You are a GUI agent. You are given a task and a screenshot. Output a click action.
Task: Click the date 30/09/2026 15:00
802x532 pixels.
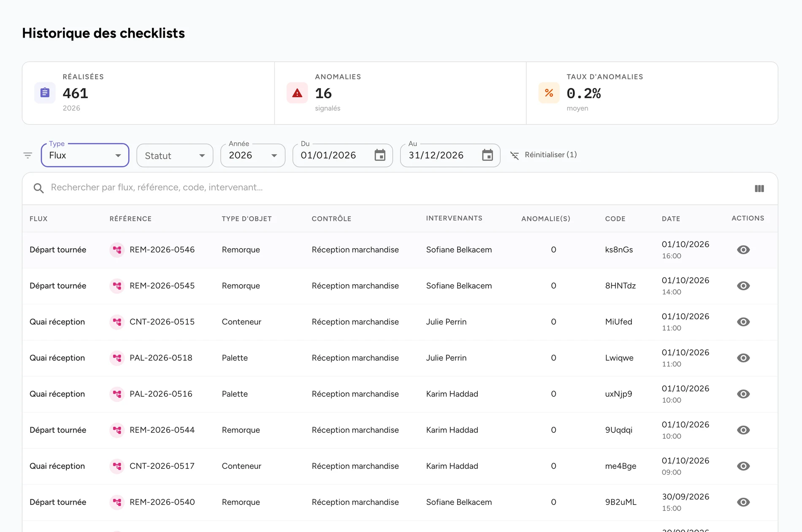(685, 502)
